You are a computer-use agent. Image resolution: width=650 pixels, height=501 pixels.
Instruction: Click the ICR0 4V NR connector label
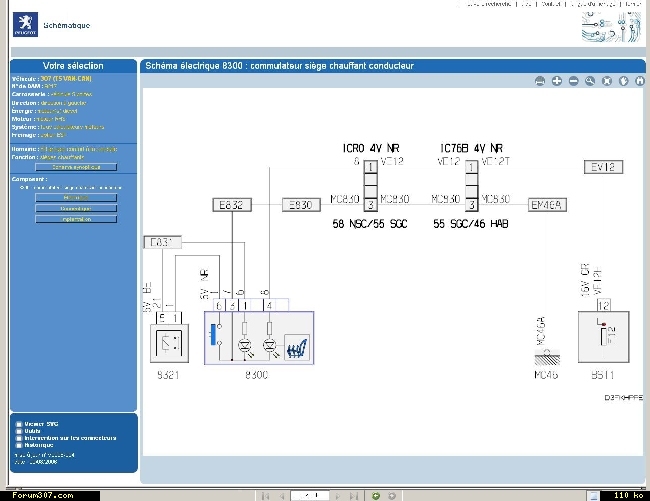371,148
